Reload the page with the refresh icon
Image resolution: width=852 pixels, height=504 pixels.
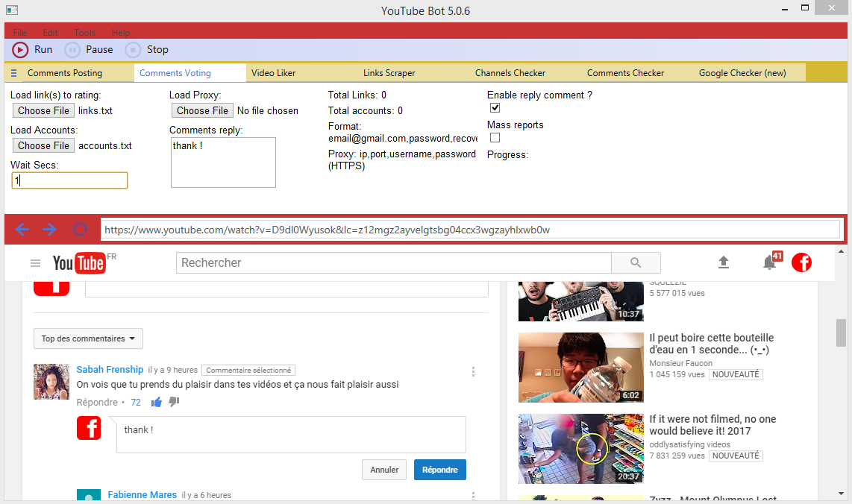[x=81, y=229]
